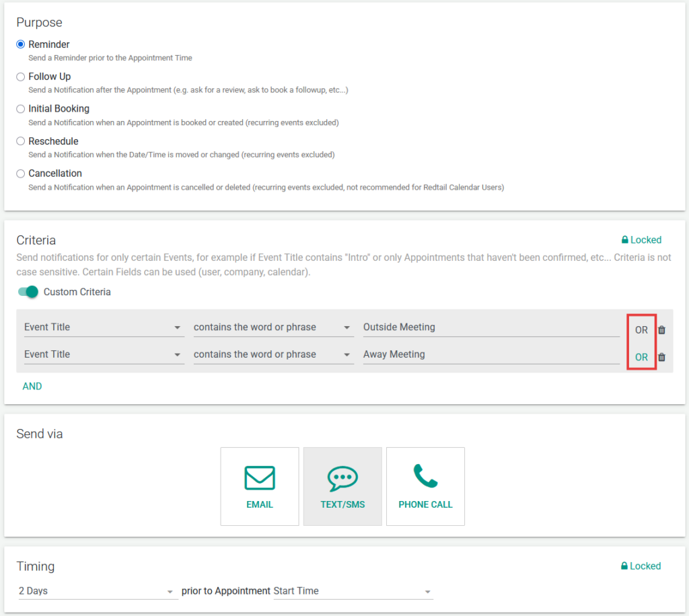Open the first row Event Title dropdown
The width and height of the screenshot is (689, 616).
[103, 328]
